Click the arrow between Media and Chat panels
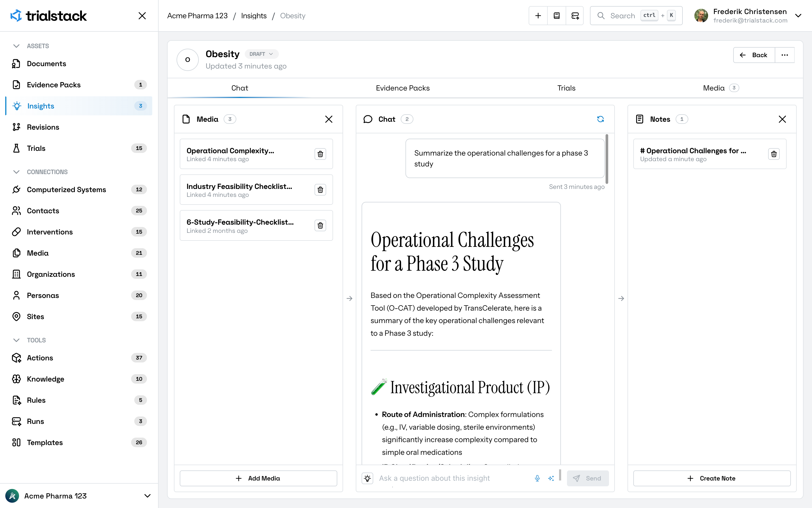The width and height of the screenshot is (812, 508). pyautogui.click(x=349, y=298)
